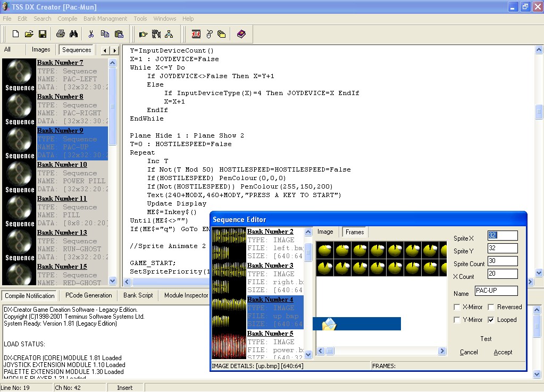Image resolution: width=544 pixels, height=392 pixels.
Task: Open the File menu
Action: (x=7, y=19)
